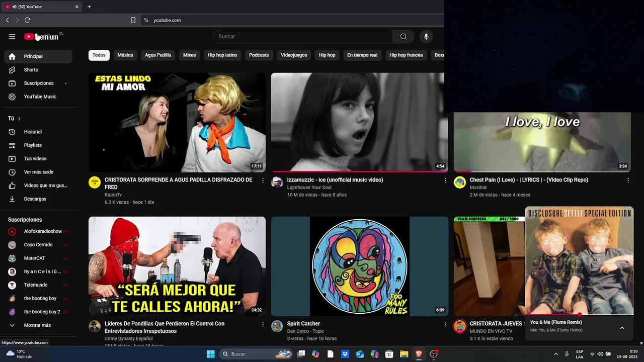Open options for Spirit Catcher video

point(445,324)
